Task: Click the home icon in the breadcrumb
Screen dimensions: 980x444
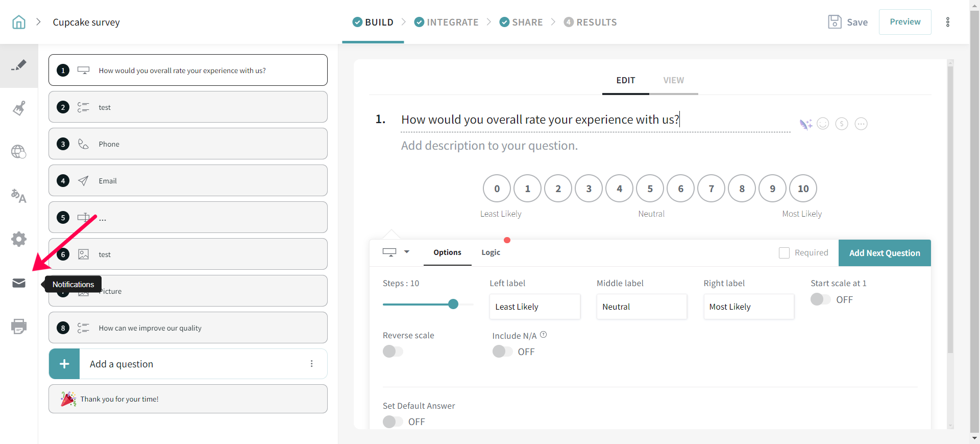Action: click(19, 22)
